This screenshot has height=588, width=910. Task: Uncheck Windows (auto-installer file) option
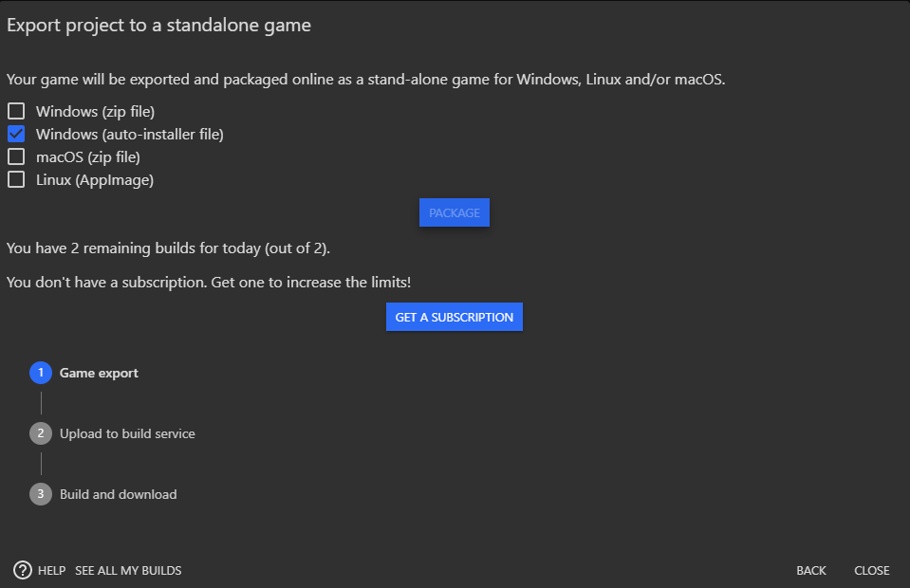point(16,134)
